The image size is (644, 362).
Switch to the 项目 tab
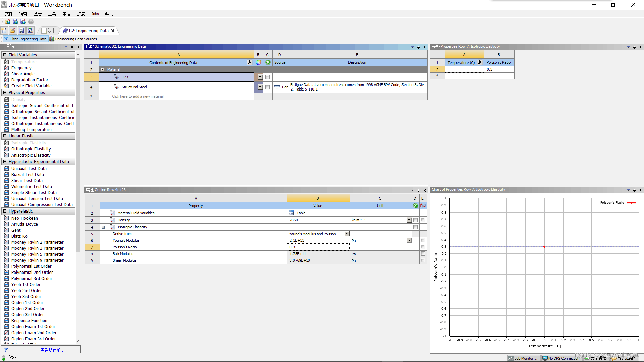pos(49,31)
